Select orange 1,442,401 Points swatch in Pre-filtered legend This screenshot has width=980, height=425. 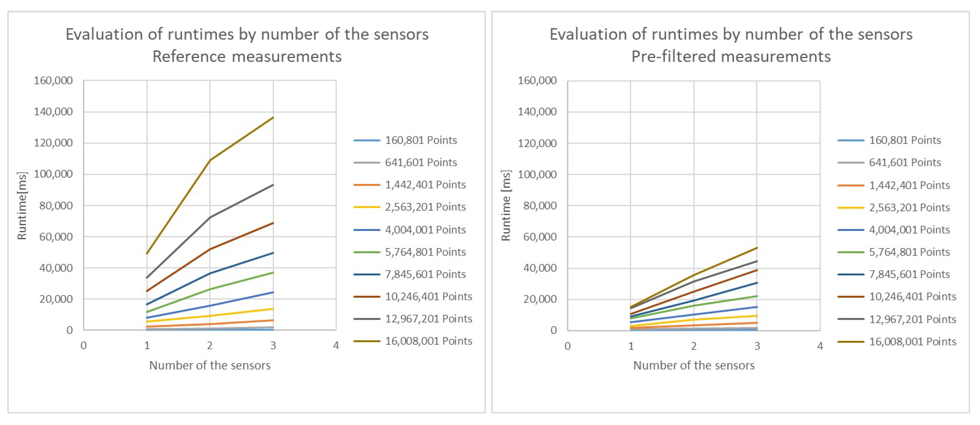(x=851, y=186)
